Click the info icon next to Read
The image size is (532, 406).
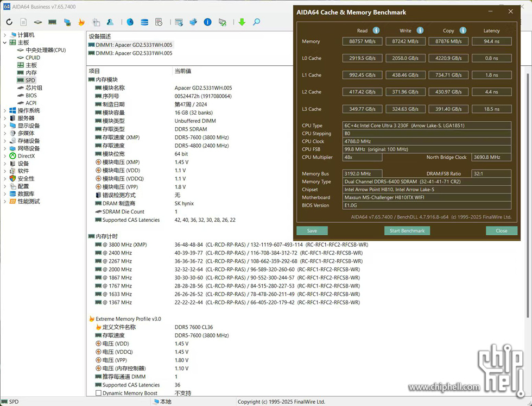pyautogui.click(x=376, y=30)
